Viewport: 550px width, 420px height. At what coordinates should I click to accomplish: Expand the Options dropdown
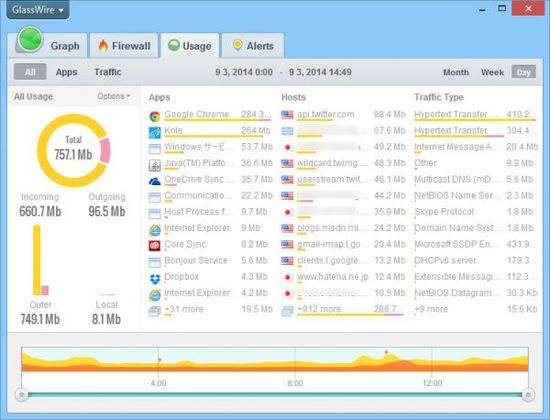coord(114,96)
